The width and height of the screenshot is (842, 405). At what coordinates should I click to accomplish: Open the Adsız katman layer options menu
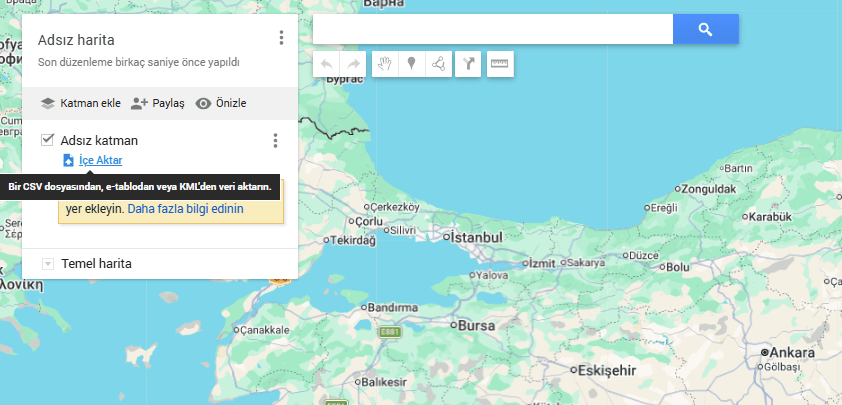(x=275, y=141)
